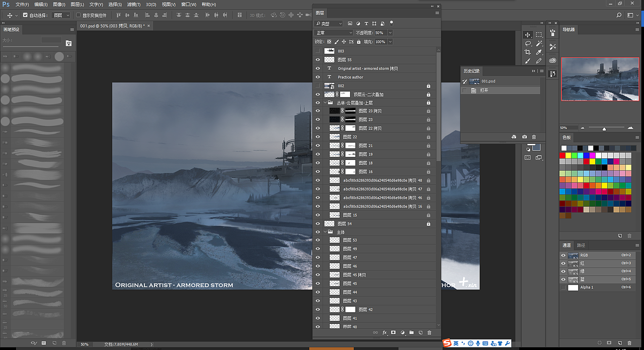Hide layer 图层 54
644x350 pixels.
point(317,223)
